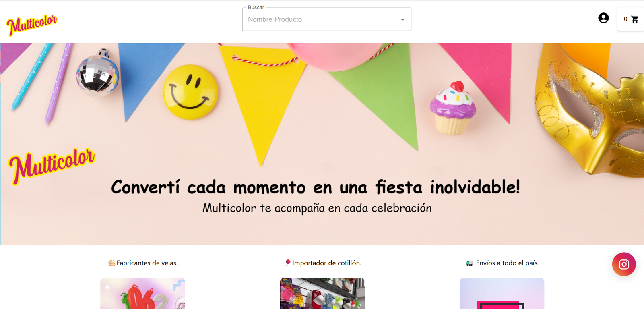The height and width of the screenshot is (309, 644).
Task: Click the balloon icon beside Importador de cotillón
Action: coord(287,263)
